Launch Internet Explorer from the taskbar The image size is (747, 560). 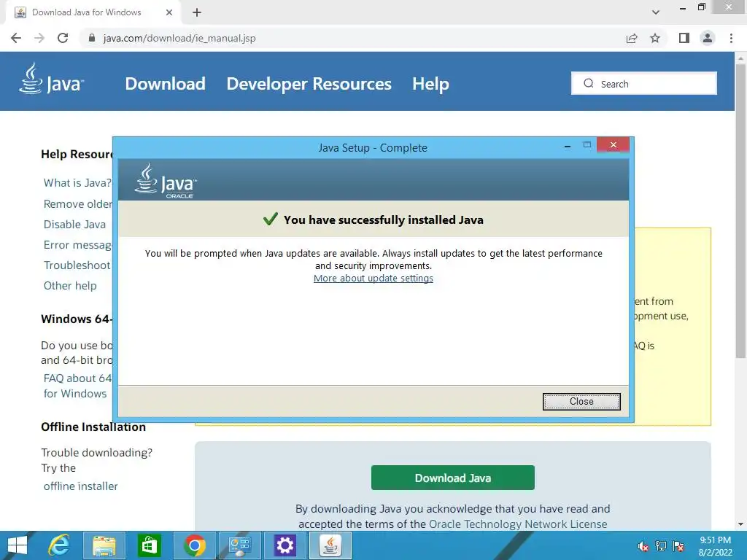tap(59, 545)
